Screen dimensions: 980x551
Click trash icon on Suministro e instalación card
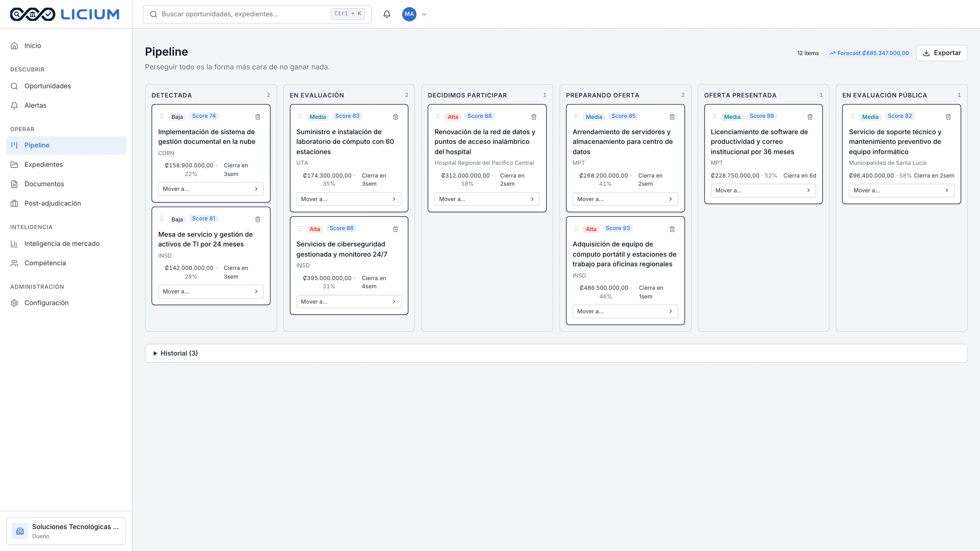pos(396,117)
